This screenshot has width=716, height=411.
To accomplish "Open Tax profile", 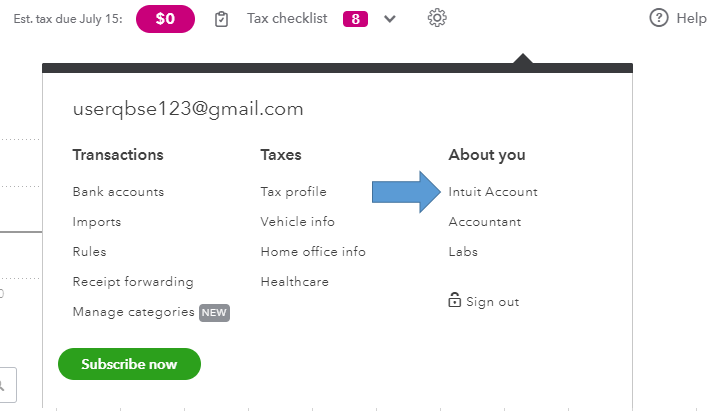I will coord(293,192).
